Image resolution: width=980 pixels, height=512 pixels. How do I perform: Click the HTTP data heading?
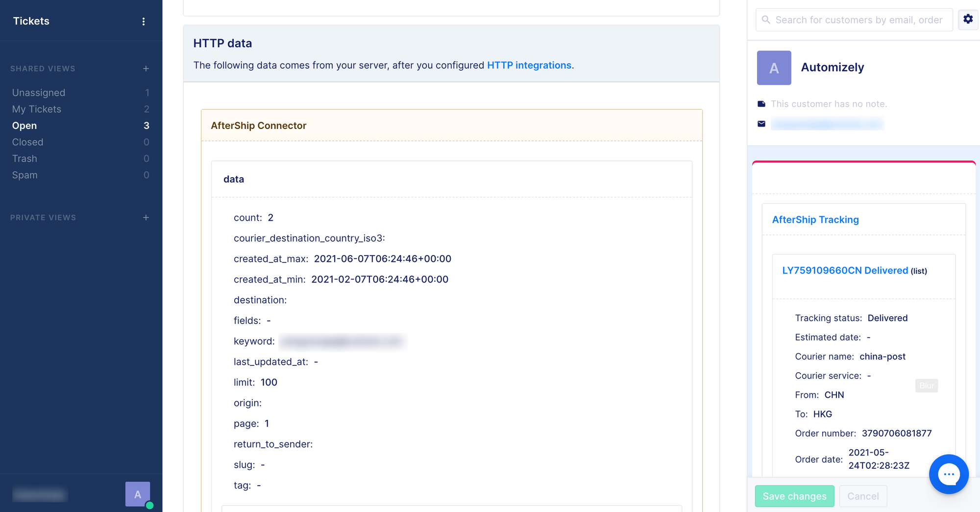tap(222, 43)
